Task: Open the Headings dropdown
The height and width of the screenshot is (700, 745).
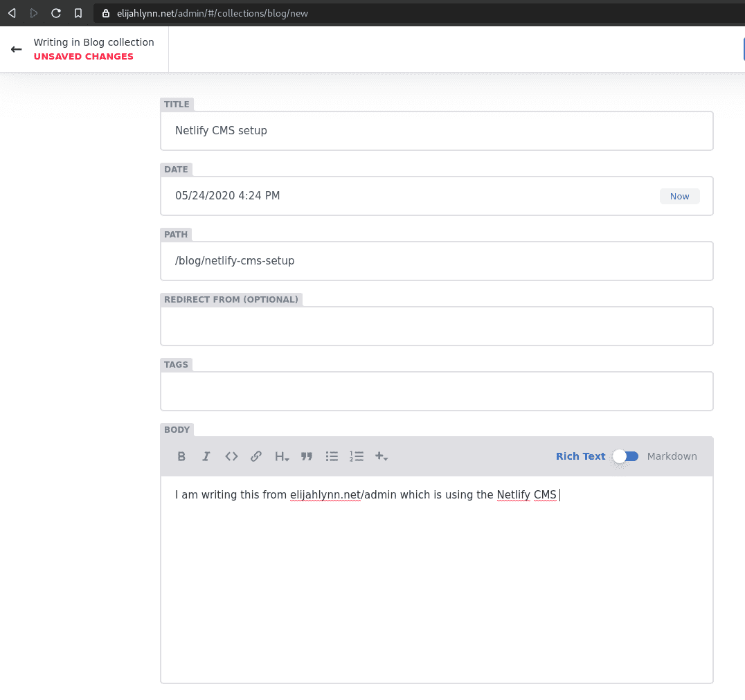Action: click(x=282, y=456)
